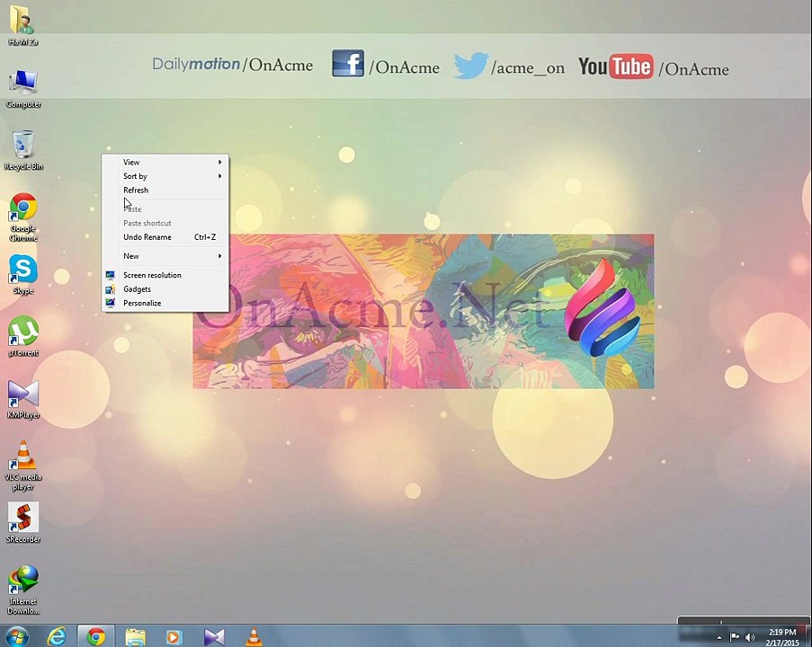Select the Google Chrome desktop shortcut
Viewport: 812px width, 647px height.
23,217
